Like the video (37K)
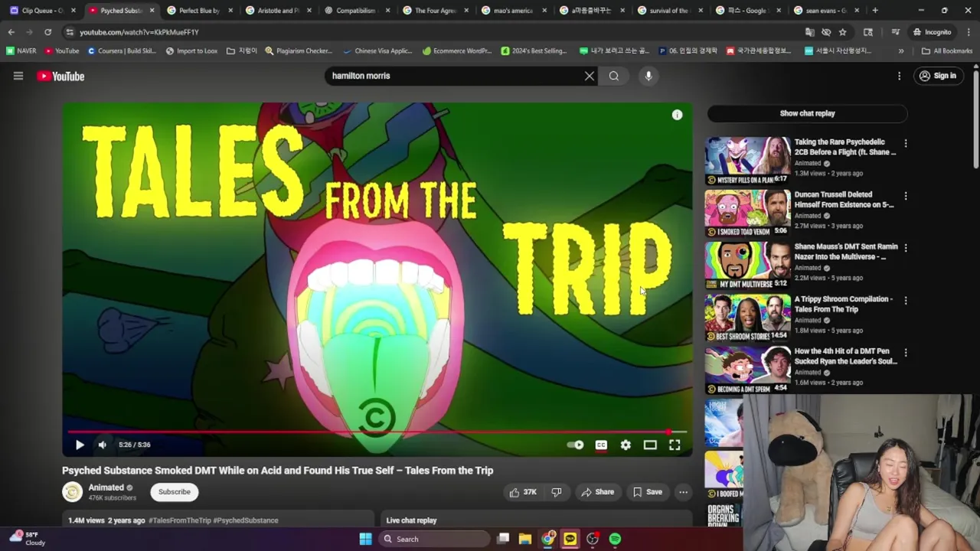 tap(523, 492)
